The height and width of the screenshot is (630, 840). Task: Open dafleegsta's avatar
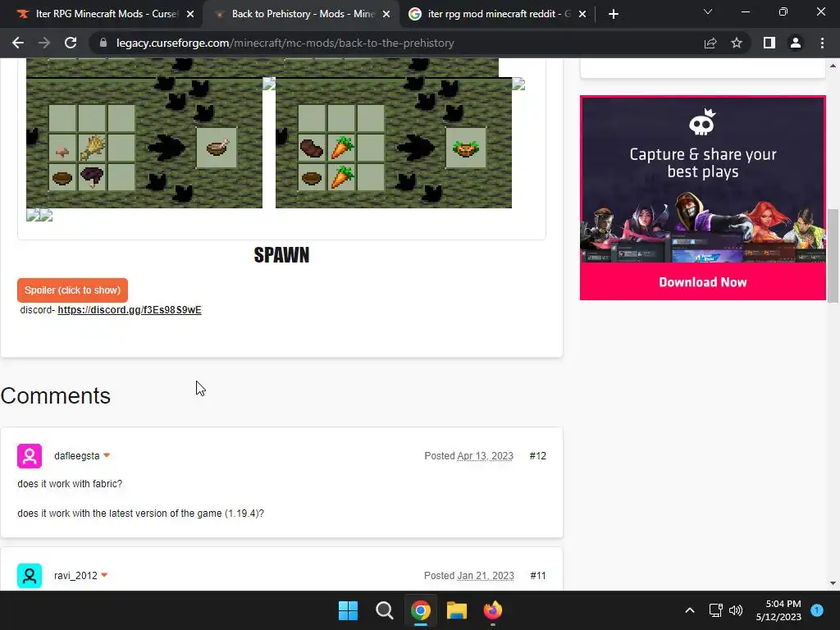pos(30,456)
